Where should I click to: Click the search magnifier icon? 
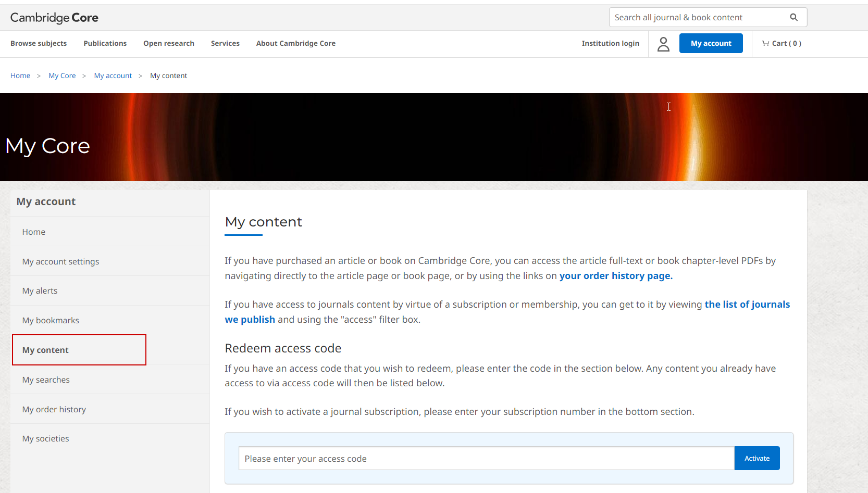(x=793, y=17)
